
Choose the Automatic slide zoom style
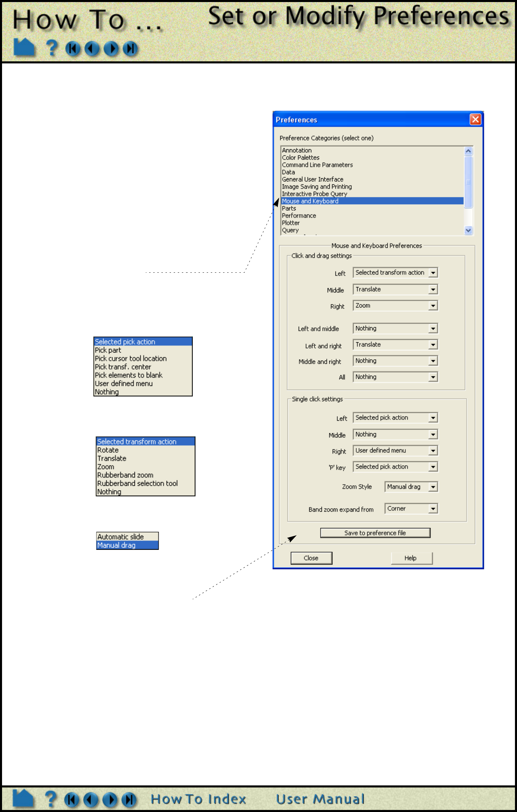[x=127, y=537]
